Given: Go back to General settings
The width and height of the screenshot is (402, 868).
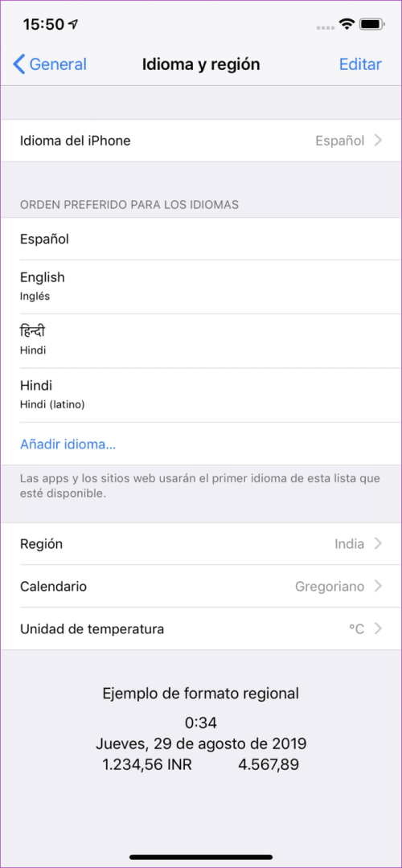Looking at the screenshot, I should point(50,64).
